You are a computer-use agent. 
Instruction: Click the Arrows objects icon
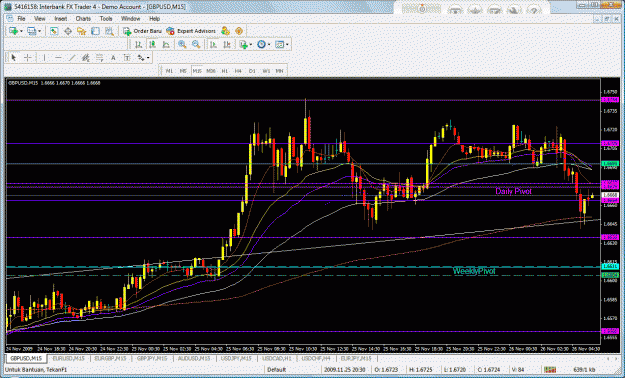[x=140, y=58]
